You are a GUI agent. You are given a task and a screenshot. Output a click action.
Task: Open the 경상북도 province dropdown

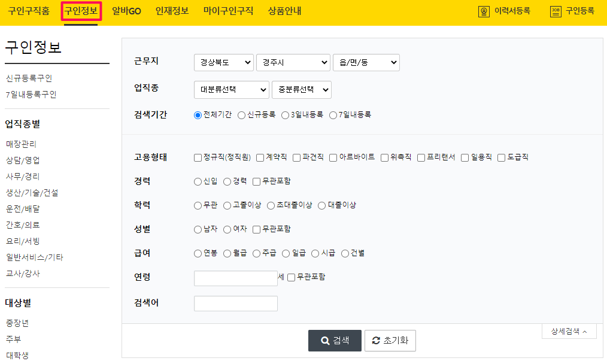(224, 63)
